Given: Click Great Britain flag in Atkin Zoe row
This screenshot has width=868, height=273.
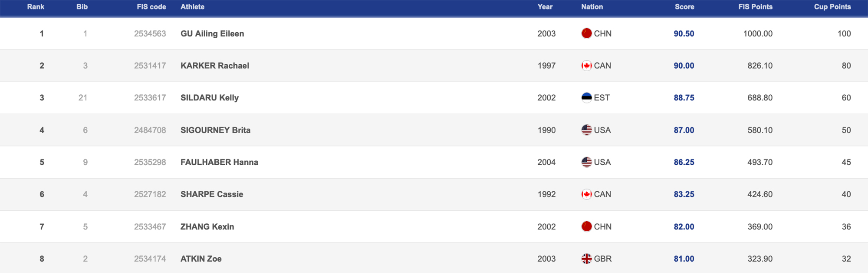Looking at the screenshot, I should click(x=586, y=259).
